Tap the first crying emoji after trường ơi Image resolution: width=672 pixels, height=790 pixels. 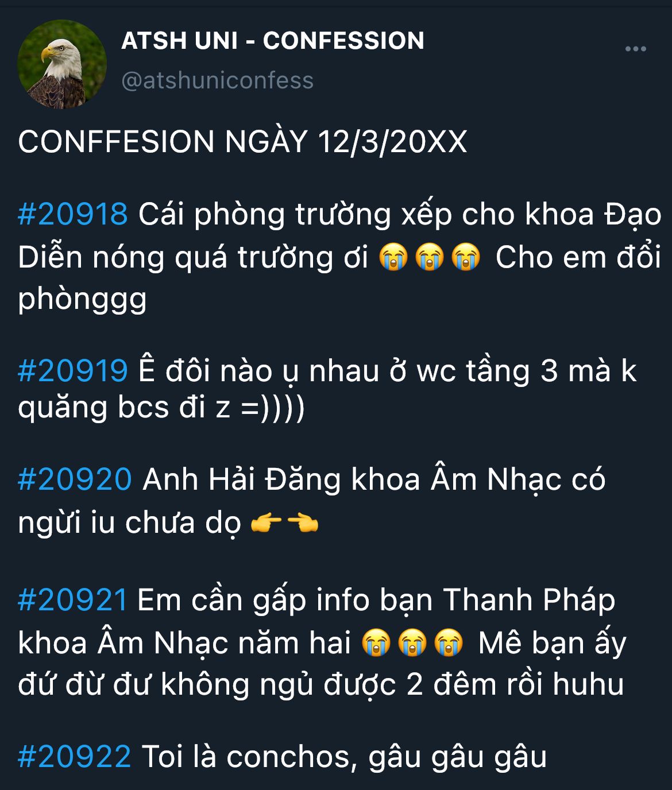[x=393, y=257]
